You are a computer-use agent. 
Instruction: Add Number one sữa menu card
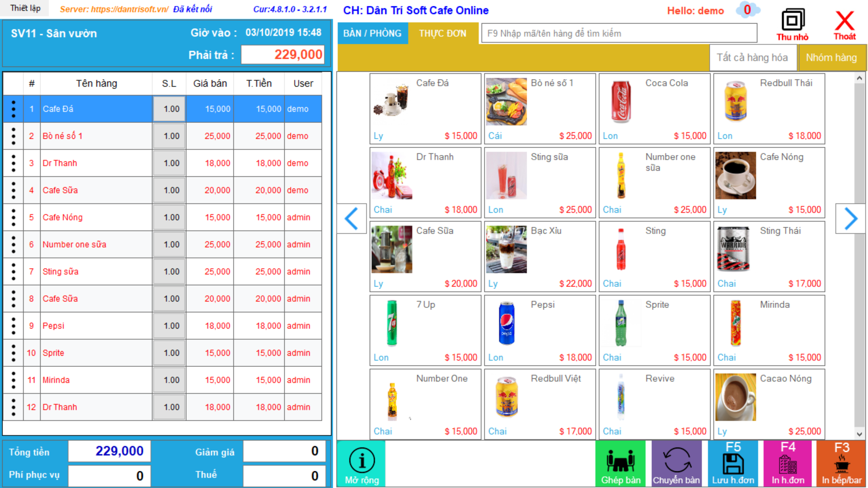[654, 183]
